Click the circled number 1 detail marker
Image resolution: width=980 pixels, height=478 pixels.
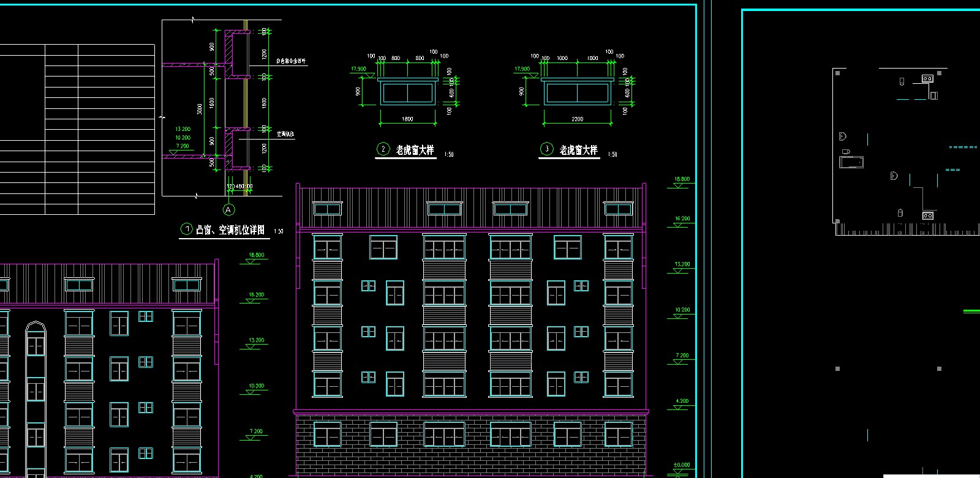186,229
